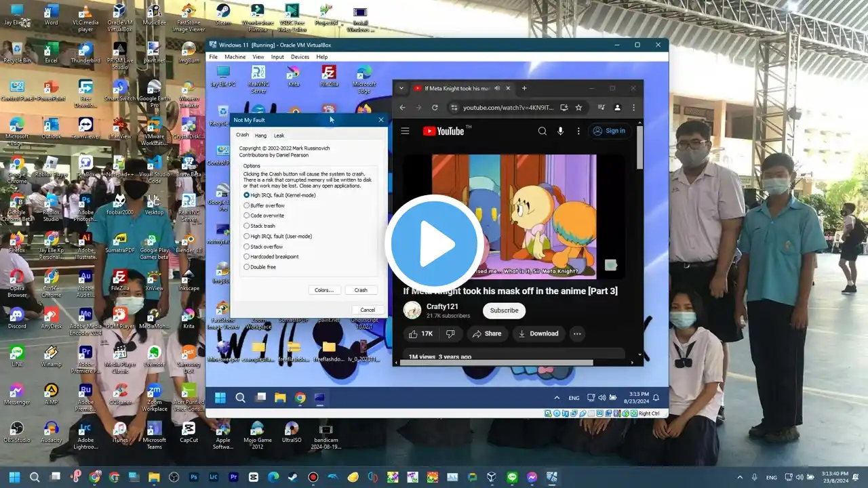Open the Chrome profile icon
This screenshot has width=868, height=488.
617,107
